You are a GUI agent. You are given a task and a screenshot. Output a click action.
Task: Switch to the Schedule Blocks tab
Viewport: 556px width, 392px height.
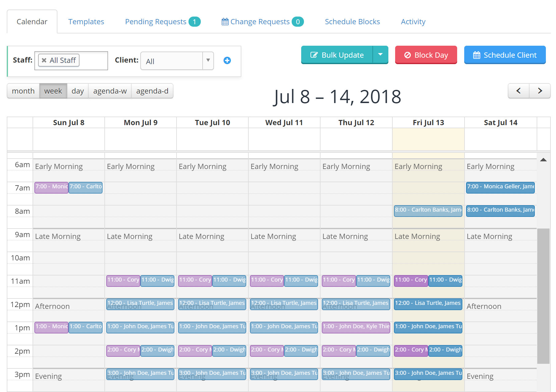click(x=352, y=22)
